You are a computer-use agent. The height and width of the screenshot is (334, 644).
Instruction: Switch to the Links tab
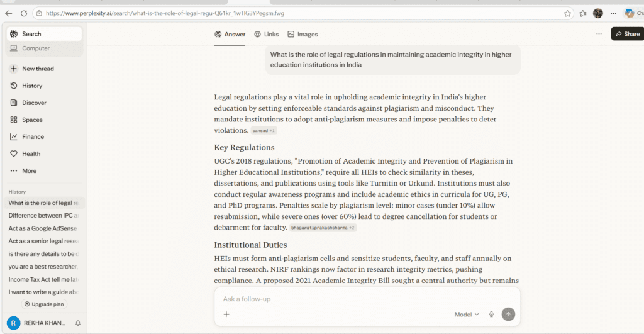pos(267,34)
